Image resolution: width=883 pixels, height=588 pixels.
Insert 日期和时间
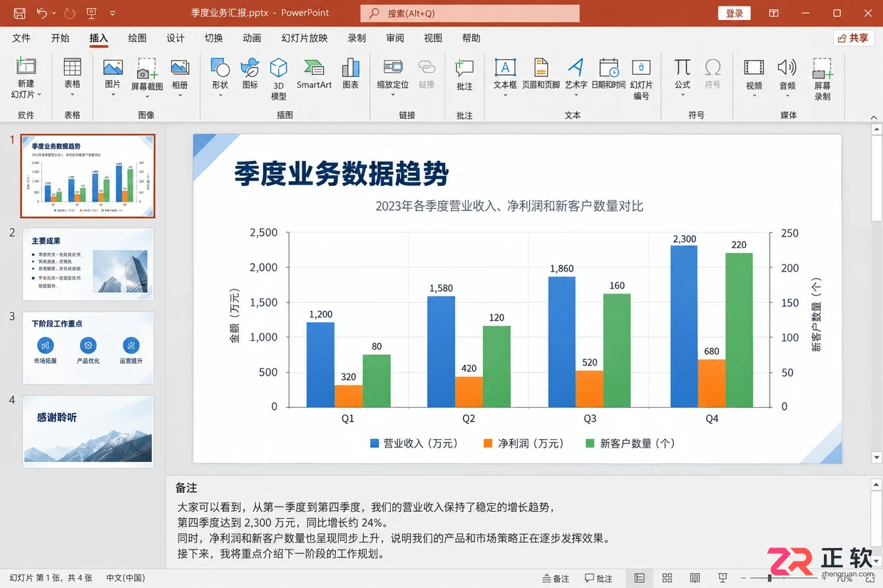[x=608, y=74]
